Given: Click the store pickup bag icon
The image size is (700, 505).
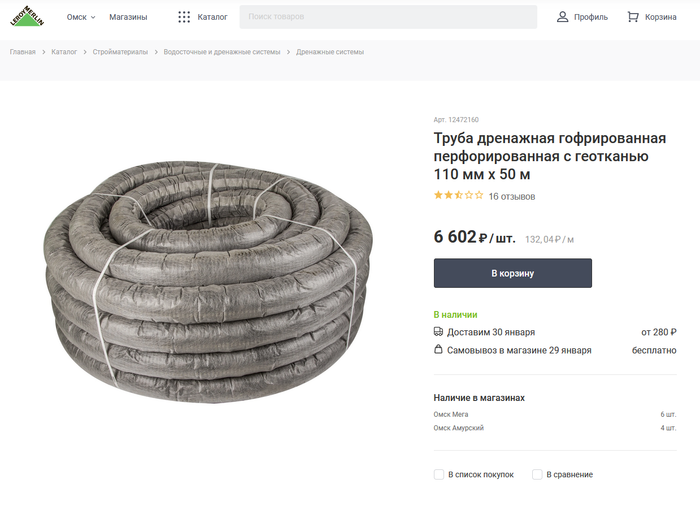Looking at the screenshot, I should 438,350.
